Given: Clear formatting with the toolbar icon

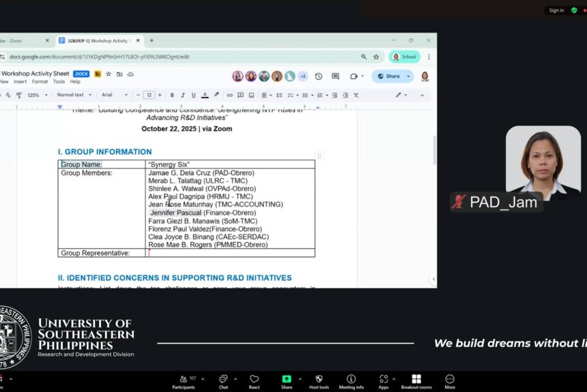Looking at the screenshot, I should (356, 95).
